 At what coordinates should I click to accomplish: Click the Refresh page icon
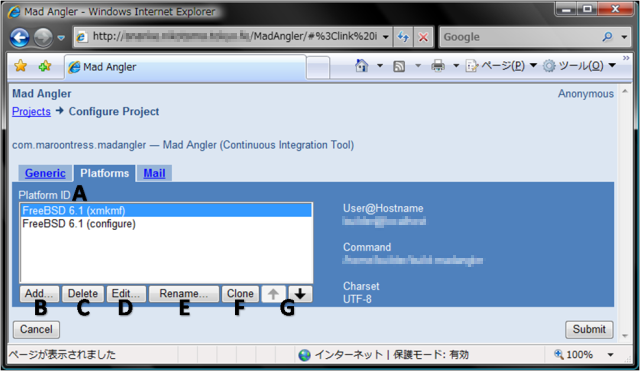403,37
